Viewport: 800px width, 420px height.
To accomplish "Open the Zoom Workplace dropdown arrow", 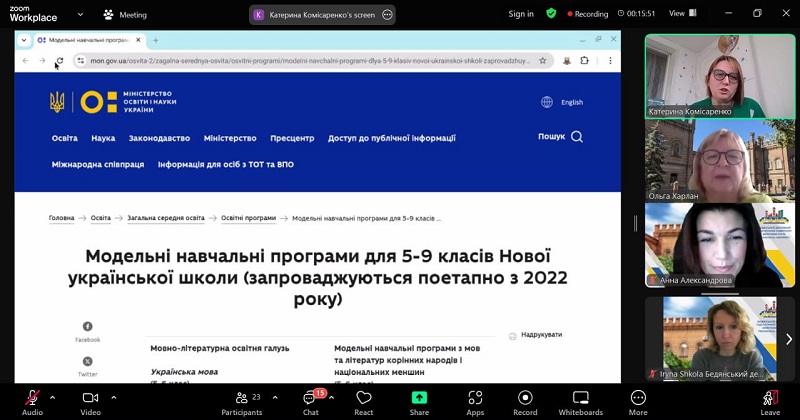I will tap(80, 15).
